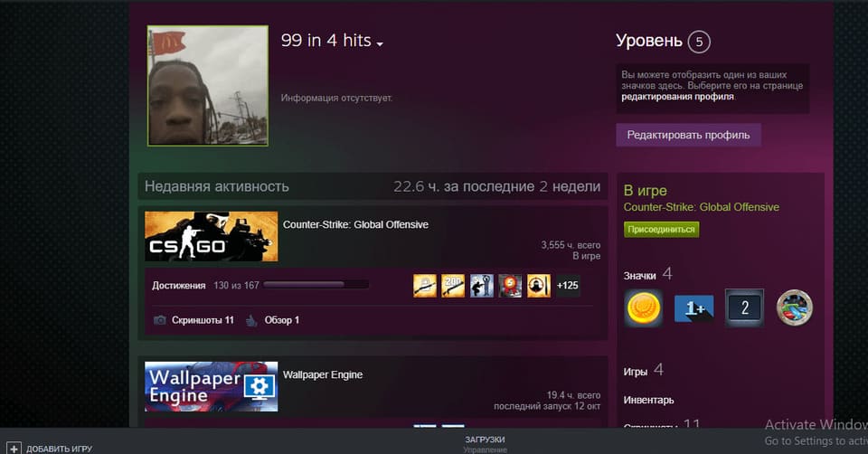
Task: Open the profile avatar picture
Action: point(208,86)
